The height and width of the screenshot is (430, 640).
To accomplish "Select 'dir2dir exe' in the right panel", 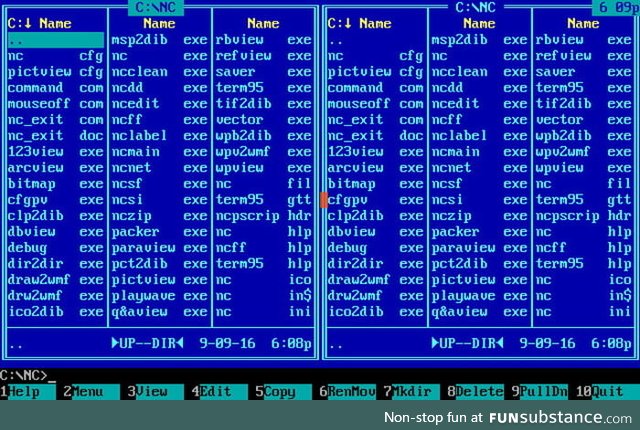I will pyautogui.click(x=375, y=264).
